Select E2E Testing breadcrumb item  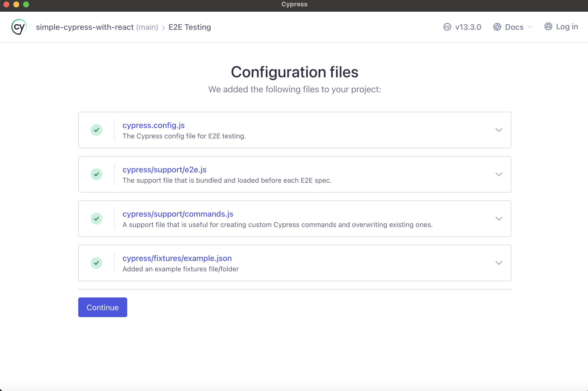pos(190,27)
